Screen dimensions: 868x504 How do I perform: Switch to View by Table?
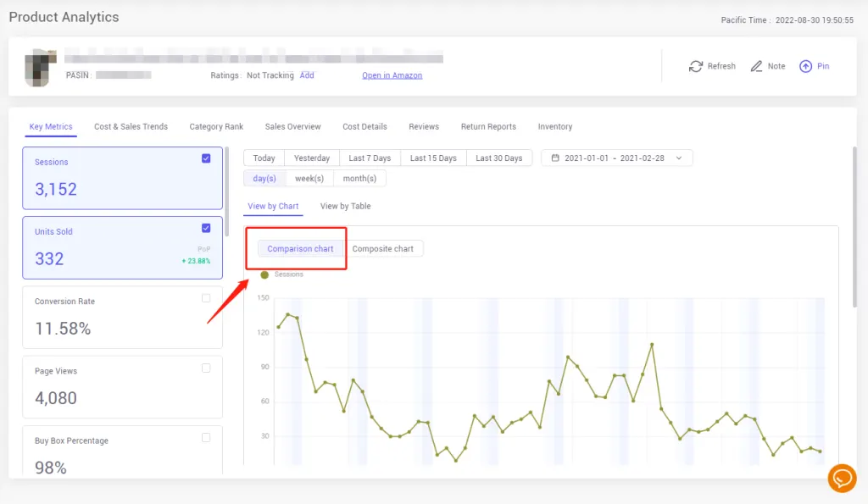[x=344, y=206]
